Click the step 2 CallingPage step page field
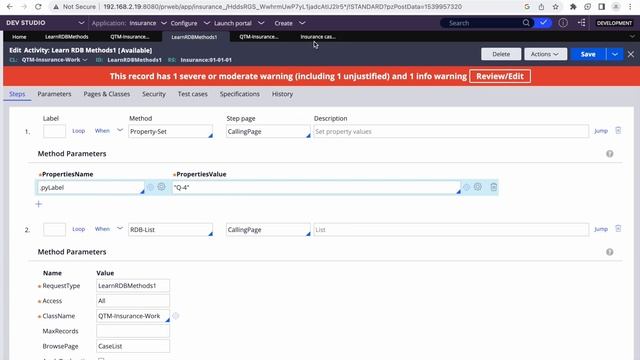640x360 pixels. [268, 230]
